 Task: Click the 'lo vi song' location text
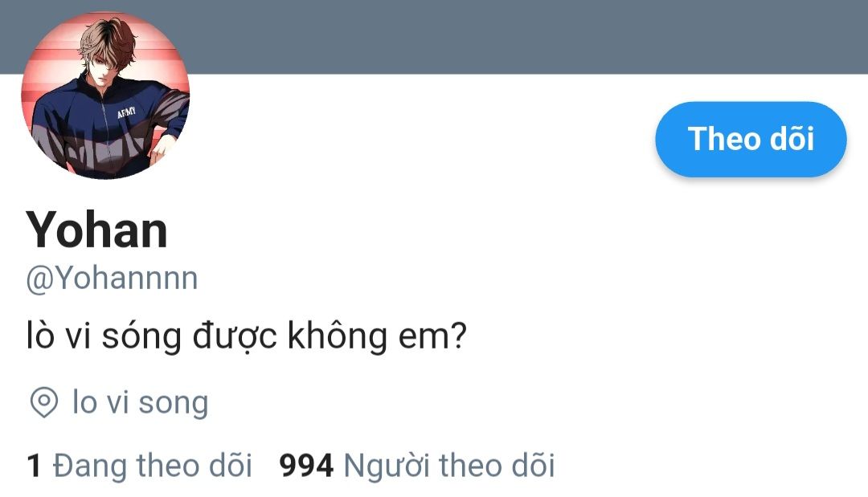click(x=140, y=402)
